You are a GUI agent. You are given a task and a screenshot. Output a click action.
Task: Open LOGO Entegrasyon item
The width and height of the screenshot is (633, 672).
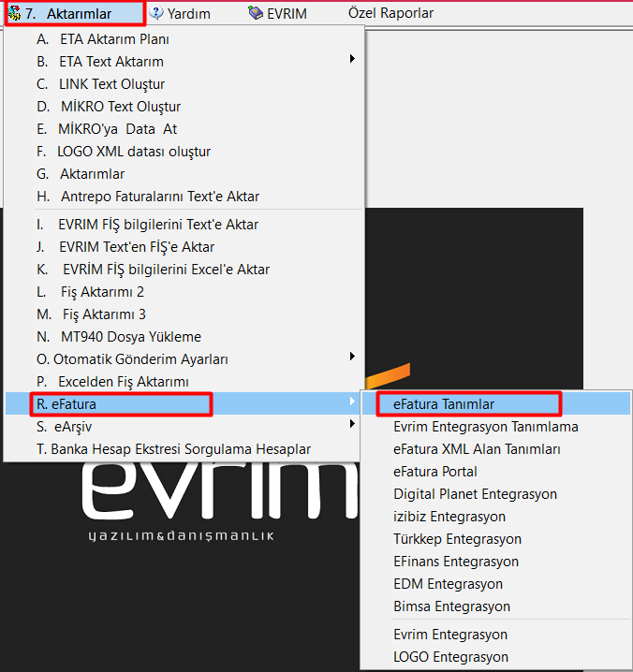(496, 657)
